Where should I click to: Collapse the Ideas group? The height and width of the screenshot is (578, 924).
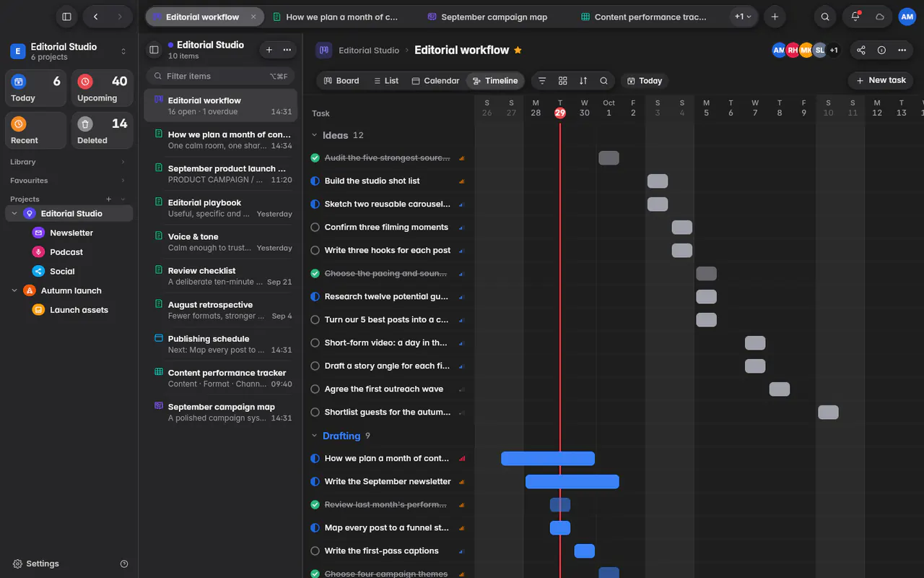tap(314, 135)
